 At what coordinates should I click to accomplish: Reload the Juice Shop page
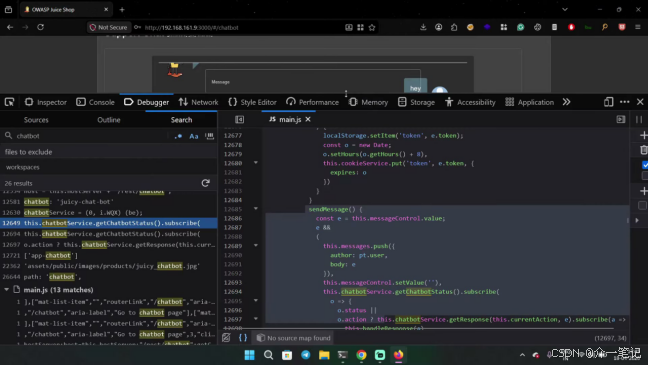[40, 27]
